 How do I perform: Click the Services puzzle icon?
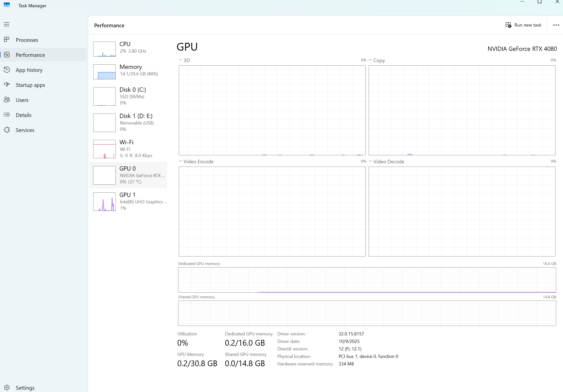pyautogui.click(x=7, y=130)
